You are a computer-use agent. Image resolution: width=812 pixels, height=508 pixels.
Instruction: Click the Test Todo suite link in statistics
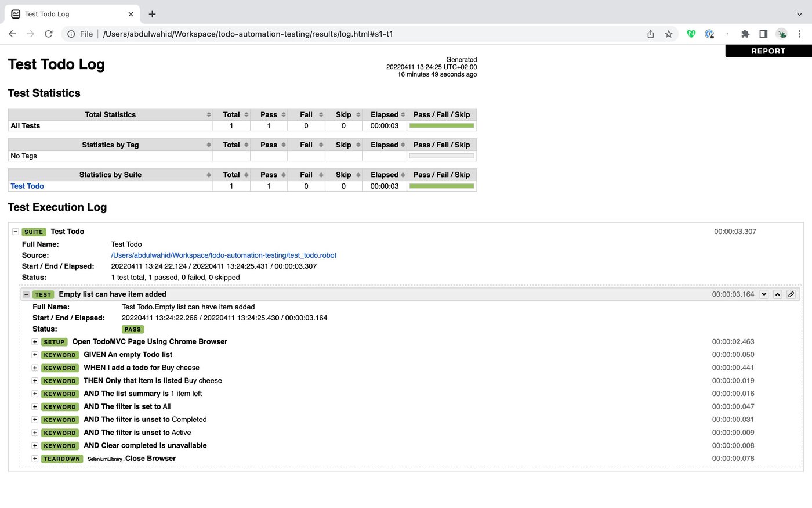point(27,186)
